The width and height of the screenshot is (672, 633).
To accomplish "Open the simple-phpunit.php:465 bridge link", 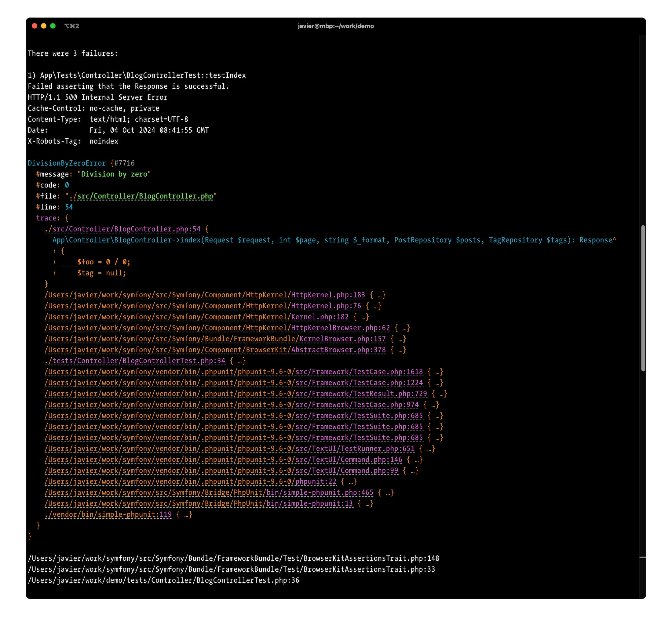I will click(209, 493).
